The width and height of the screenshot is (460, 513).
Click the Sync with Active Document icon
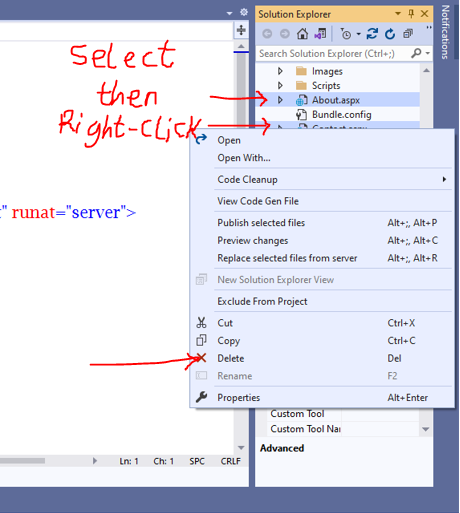[x=372, y=34]
